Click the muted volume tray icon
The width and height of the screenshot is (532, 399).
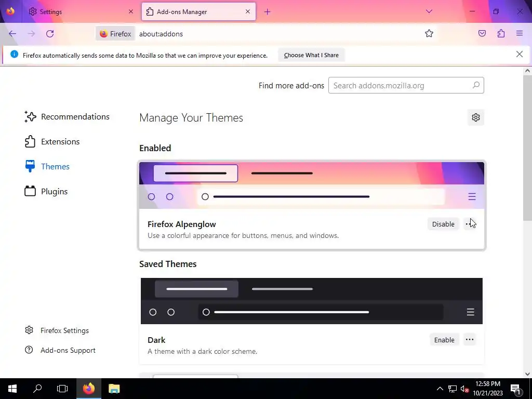(464, 389)
